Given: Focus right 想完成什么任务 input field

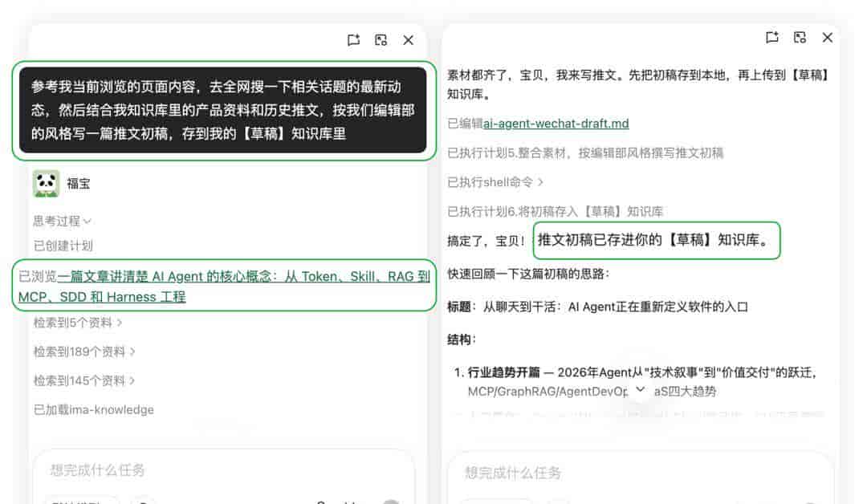Looking at the screenshot, I should [x=639, y=473].
